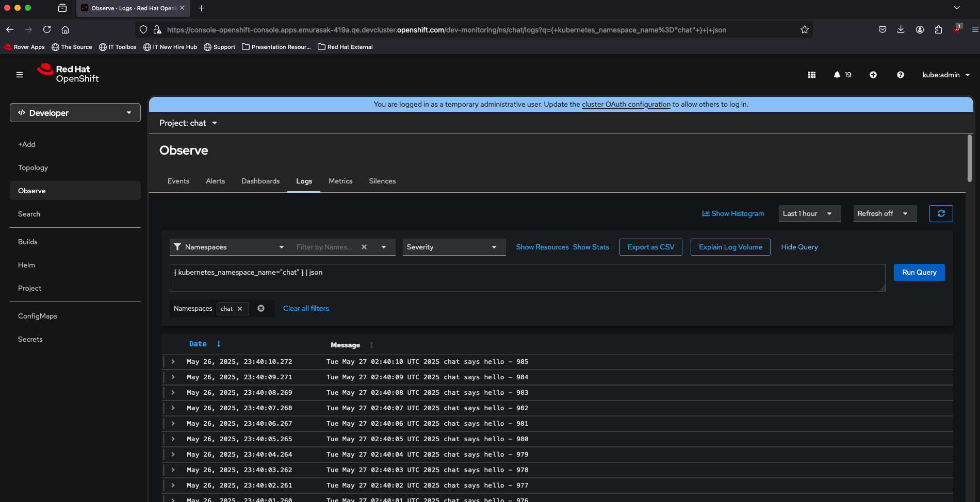Viewport: 980px width, 502px height.
Task: Clear the Namespaces filter group icon
Action: 261,308
